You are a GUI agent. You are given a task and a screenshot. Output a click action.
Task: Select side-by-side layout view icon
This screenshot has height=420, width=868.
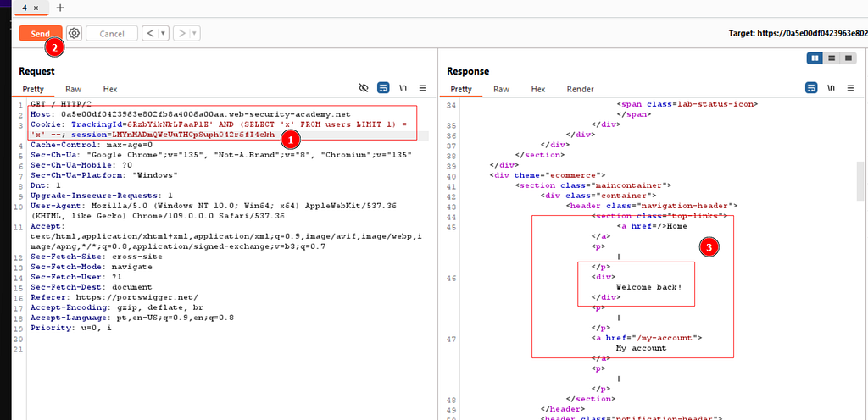[x=815, y=58]
